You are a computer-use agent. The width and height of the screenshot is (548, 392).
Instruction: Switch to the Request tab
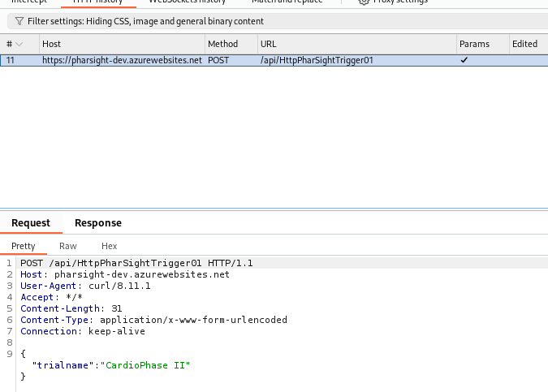point(31,223)
